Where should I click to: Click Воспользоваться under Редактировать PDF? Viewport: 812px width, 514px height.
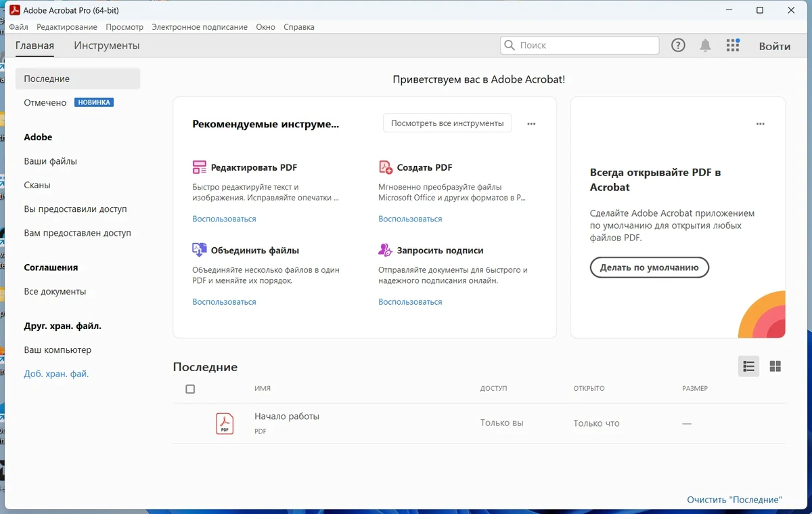click(224, 219)
